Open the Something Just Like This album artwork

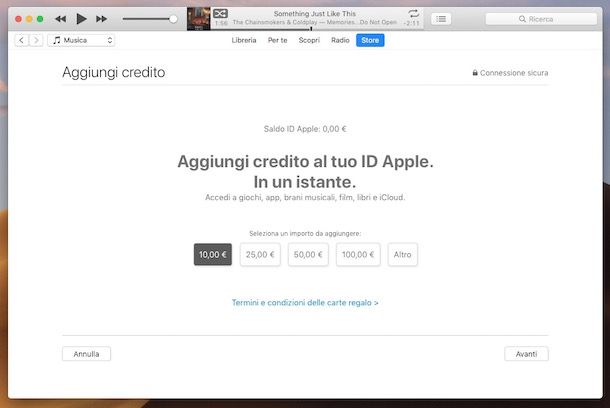[x=198, y=19]
